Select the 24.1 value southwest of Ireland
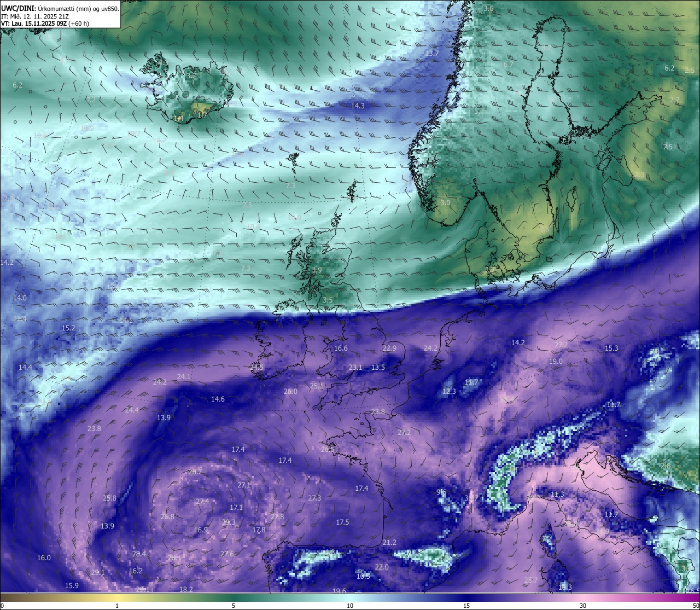The height and width of the screenshot is (610, 700). 184,376
